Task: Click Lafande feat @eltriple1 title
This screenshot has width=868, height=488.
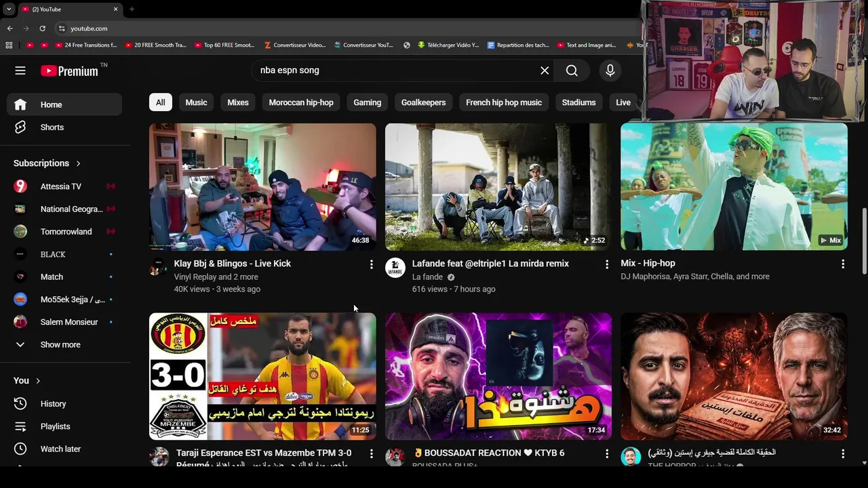Action: [490, 264]
